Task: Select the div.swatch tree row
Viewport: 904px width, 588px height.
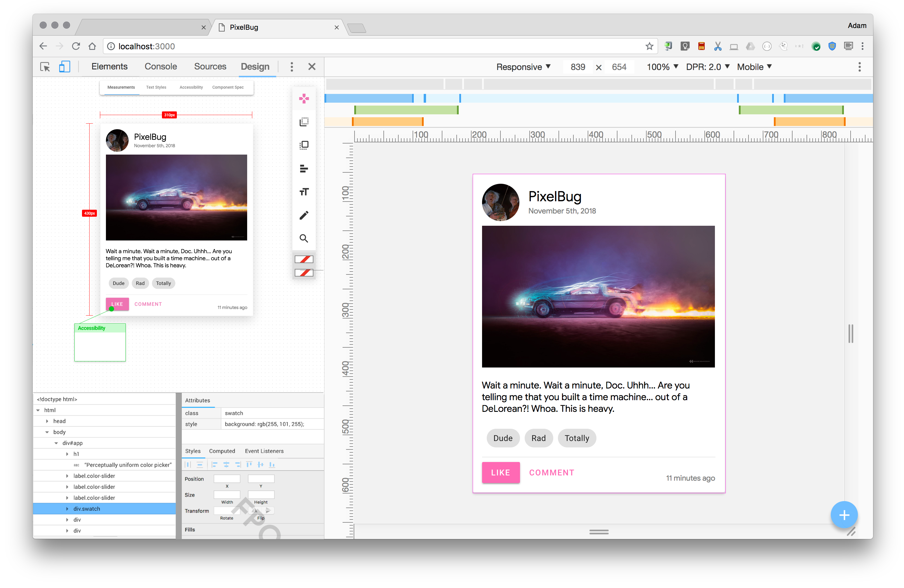Action: (104, 509)
